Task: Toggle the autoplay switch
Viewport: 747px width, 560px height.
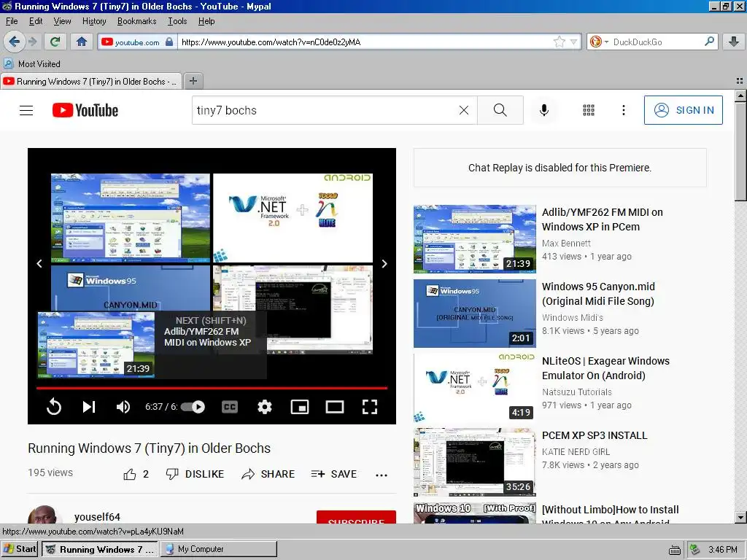Action: tap(193, 407)
